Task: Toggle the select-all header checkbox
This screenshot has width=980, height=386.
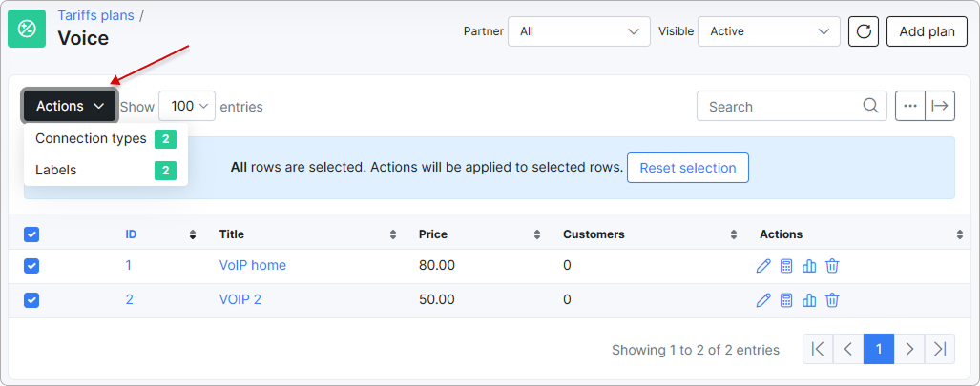Action: [x=31, y=234]
